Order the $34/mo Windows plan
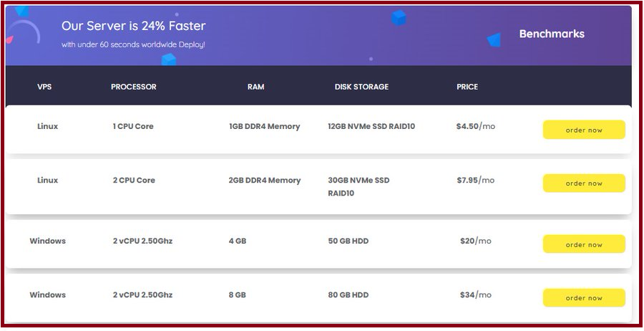644x331 pixels. pos(584,298)
